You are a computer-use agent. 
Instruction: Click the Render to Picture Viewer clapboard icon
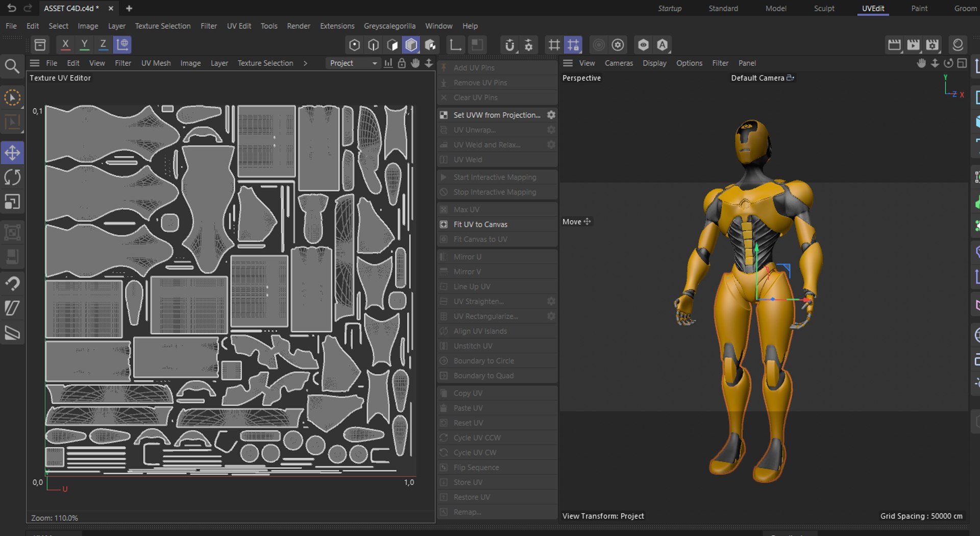(913, 45)
